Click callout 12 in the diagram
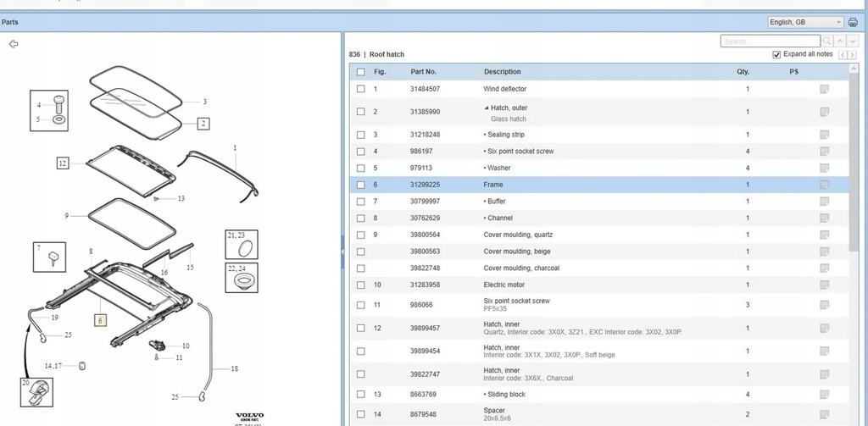 (x=62, y=163)
